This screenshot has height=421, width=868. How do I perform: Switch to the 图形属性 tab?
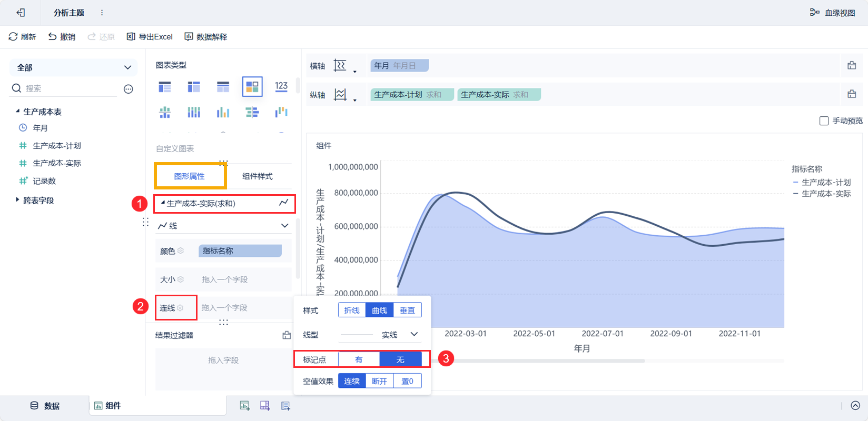tap(190, 176)
